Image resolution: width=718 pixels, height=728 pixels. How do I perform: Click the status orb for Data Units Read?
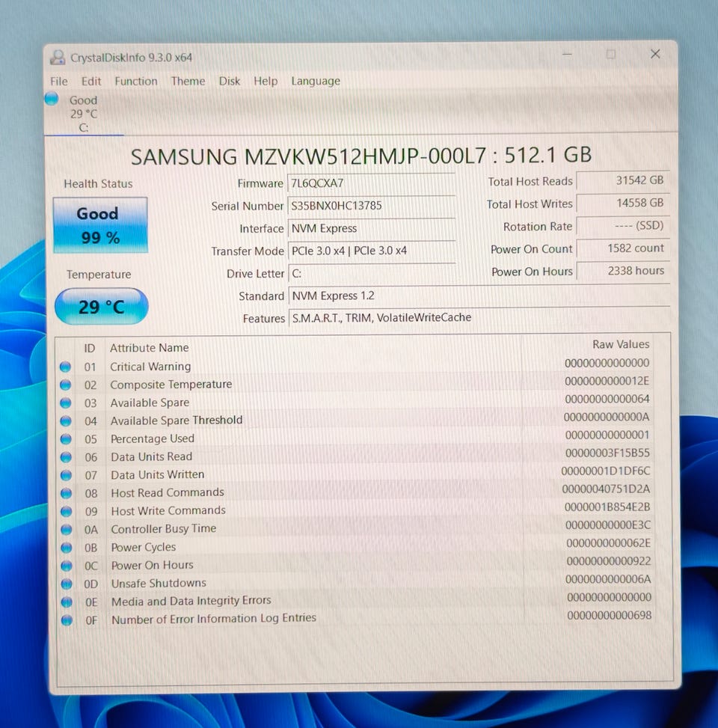click(x=66, y=457)
